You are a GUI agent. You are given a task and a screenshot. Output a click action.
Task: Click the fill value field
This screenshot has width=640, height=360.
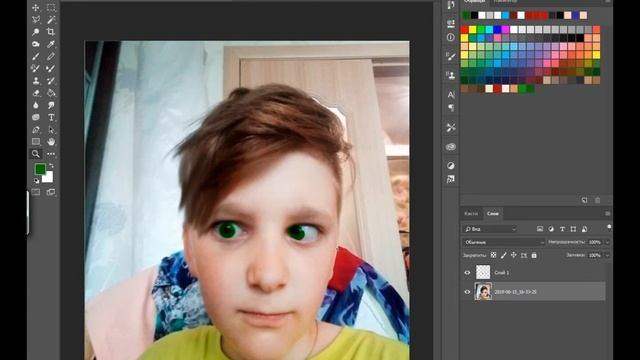[595, 255]
